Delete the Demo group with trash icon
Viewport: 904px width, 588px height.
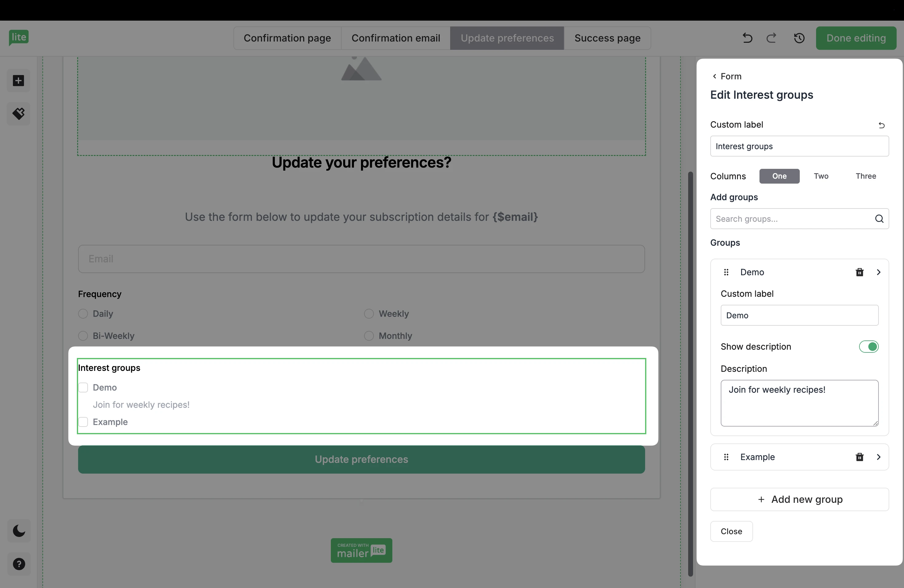click(x=859, y=272)
